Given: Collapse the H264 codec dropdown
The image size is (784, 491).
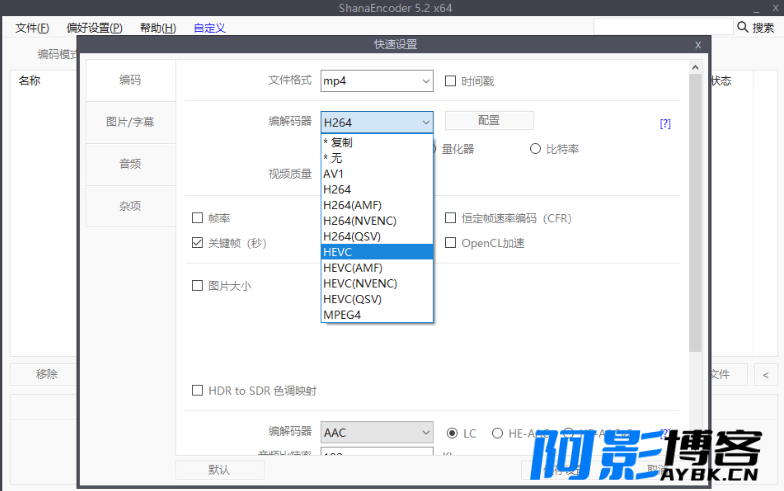Looking at the screenshot, I should click(x=377, y=122).
